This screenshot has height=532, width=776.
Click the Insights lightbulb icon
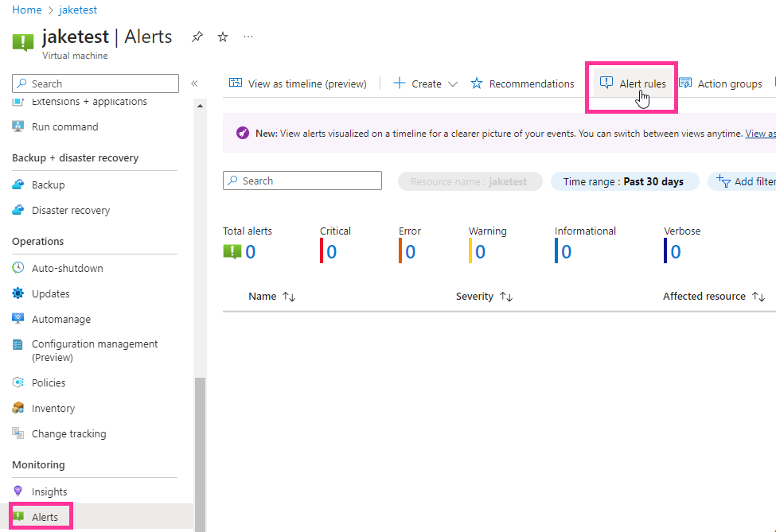click(18, 491)
